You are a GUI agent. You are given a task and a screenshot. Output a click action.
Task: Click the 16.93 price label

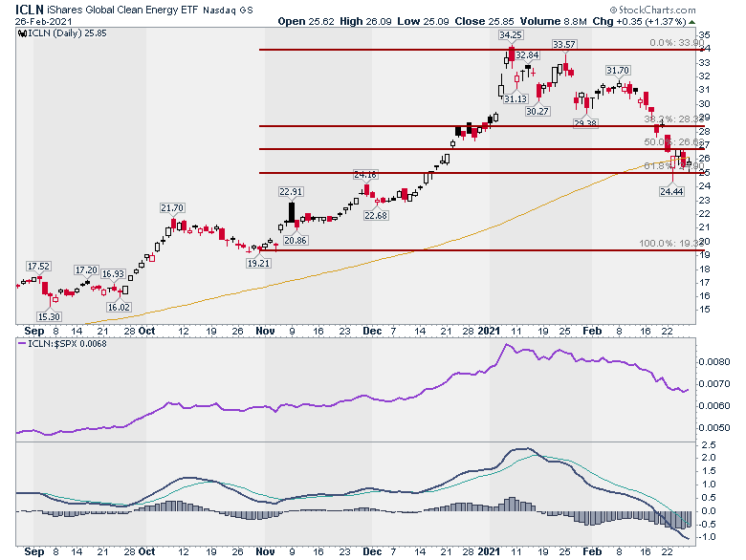click(113, 274)
